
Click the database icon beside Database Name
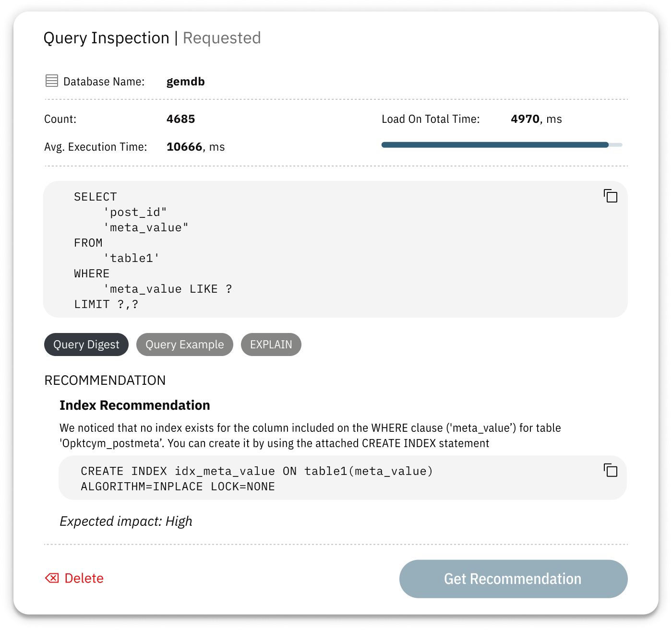click(52, 81)
